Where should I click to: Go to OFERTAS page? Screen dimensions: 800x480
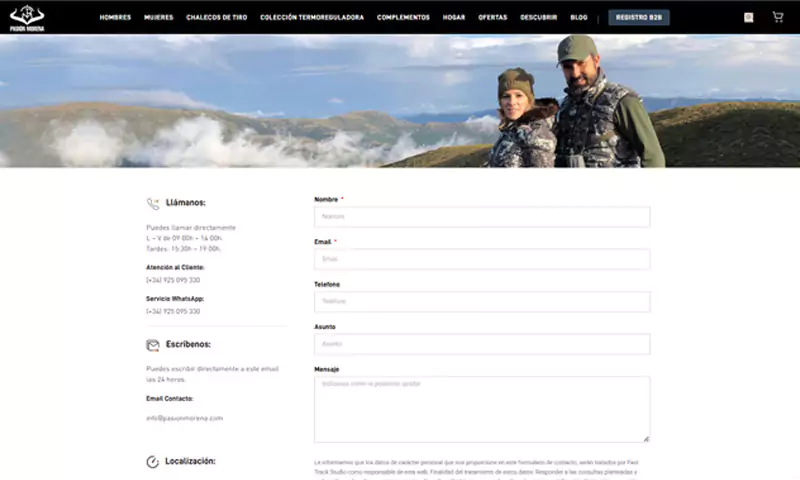492,17
